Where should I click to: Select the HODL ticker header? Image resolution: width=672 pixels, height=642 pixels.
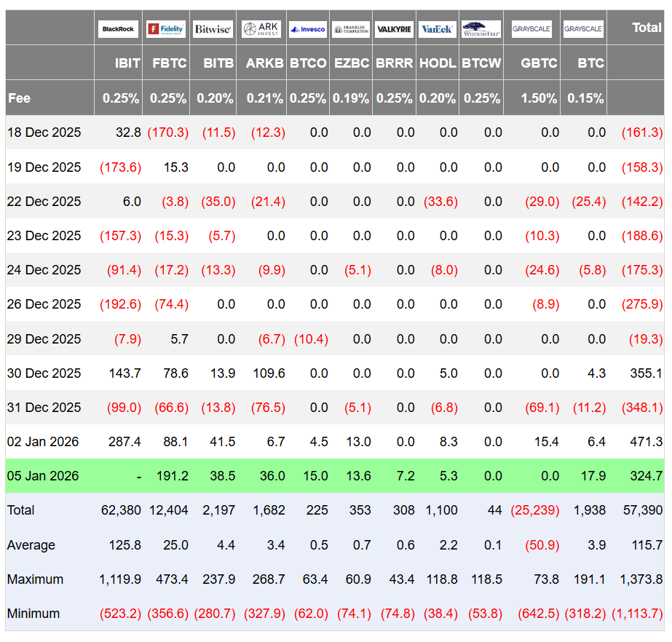coord(438,63)
